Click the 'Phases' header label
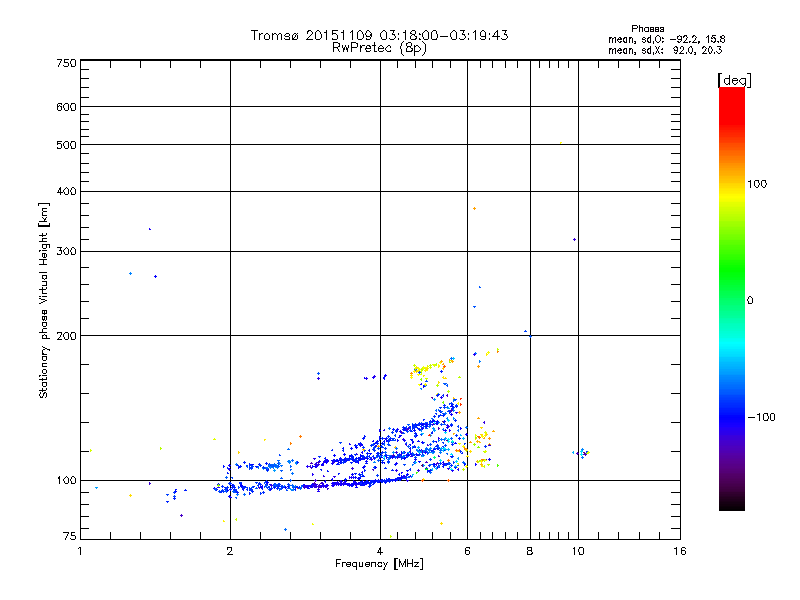The width and height of the screenshot is (800, 600). click(647, 29)
